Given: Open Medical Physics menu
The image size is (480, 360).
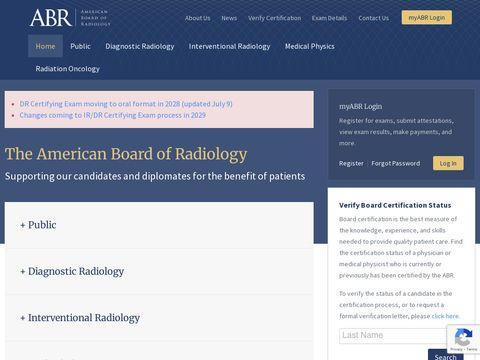Looking at the screenshot, I should pos(310,46).
